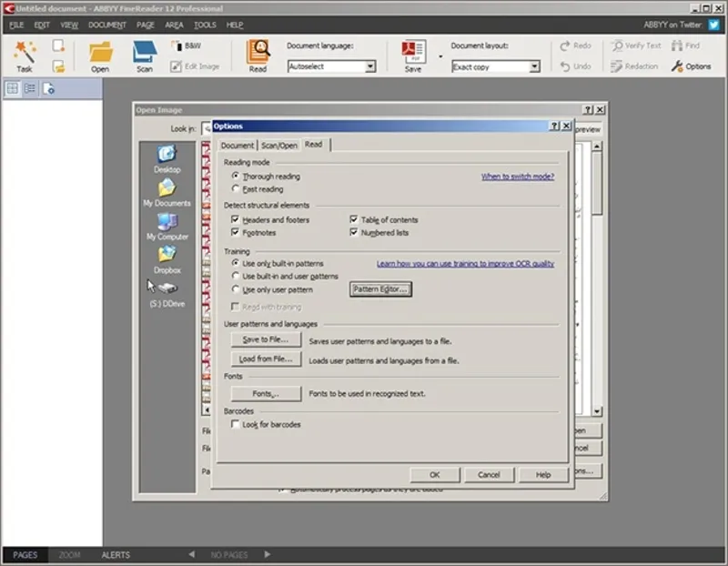Viewport: 728px width, 566px height.
Task: Enable the Look for barcodes checkbox
Action: 236,424
